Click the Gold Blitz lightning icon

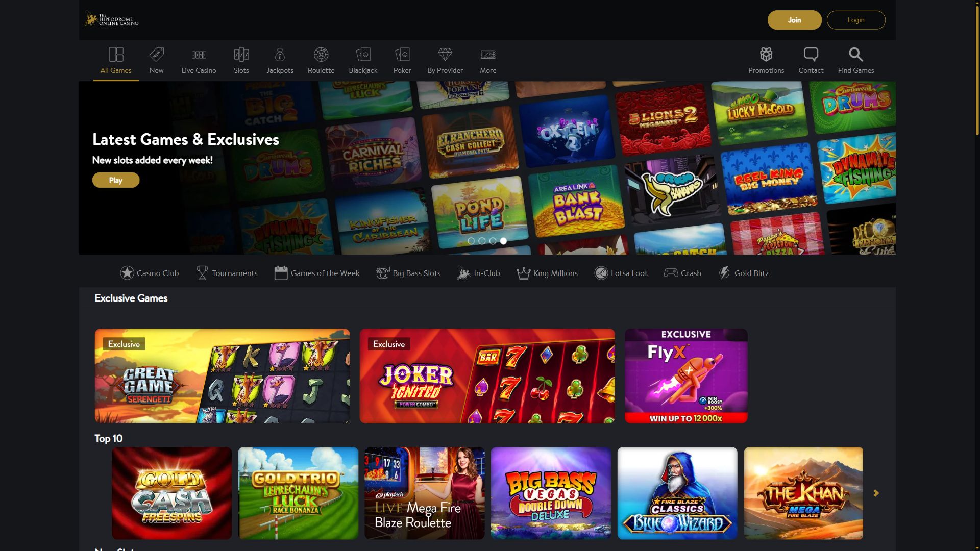click(x=724, y=273)
